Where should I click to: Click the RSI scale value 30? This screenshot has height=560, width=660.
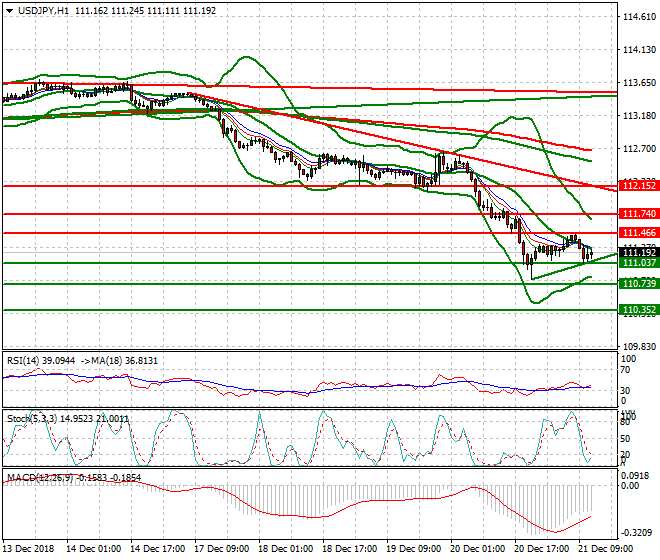coord(625,391)
